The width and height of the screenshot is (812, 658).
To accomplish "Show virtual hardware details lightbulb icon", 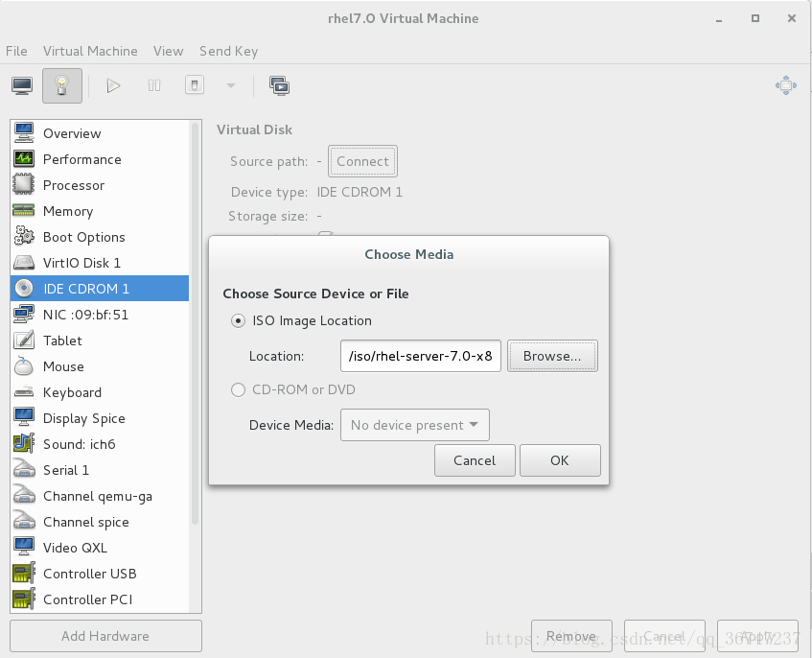I will click(x=62, y=85).
